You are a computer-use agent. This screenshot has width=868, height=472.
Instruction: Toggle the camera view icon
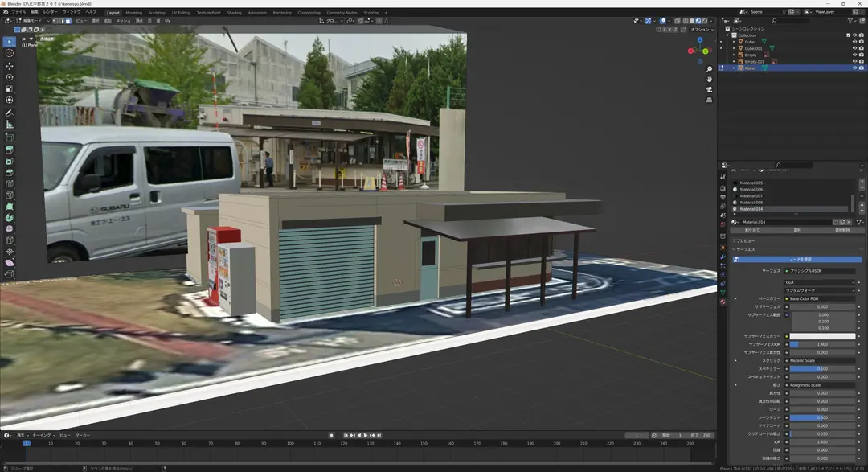coord(709,89)
